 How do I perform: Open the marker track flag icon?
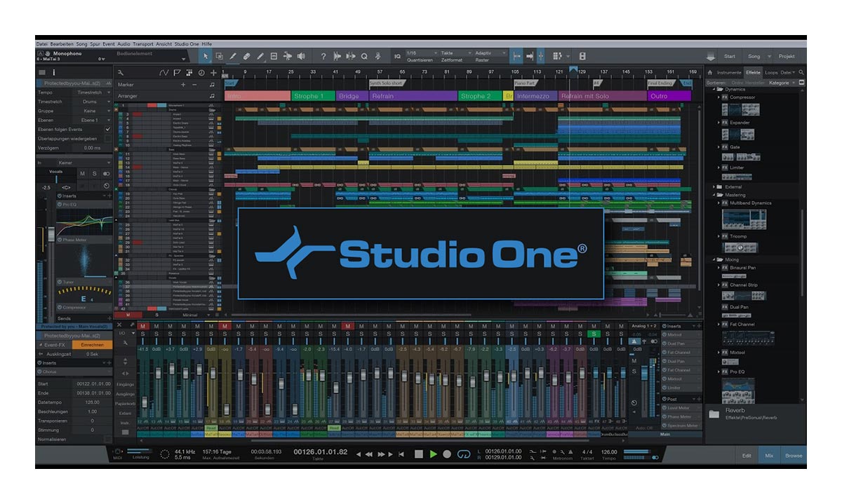178,73
